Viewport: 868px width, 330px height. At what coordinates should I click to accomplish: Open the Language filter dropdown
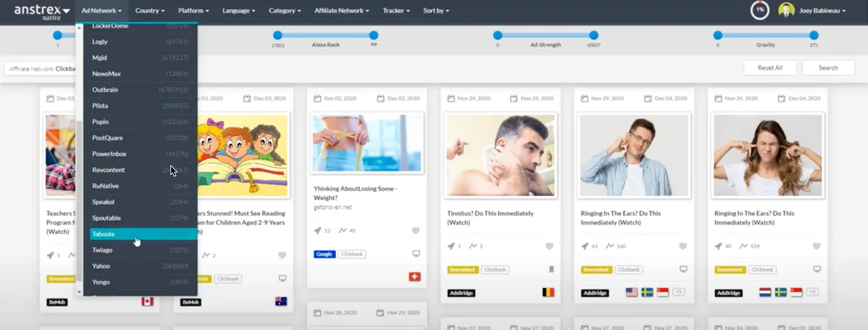point(239,11)
